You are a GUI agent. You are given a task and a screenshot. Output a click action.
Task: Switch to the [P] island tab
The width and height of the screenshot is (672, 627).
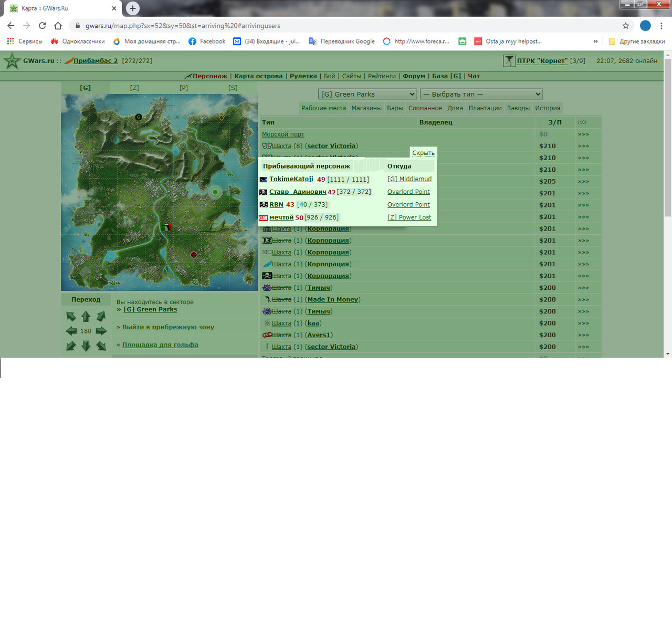coord(184,88)
